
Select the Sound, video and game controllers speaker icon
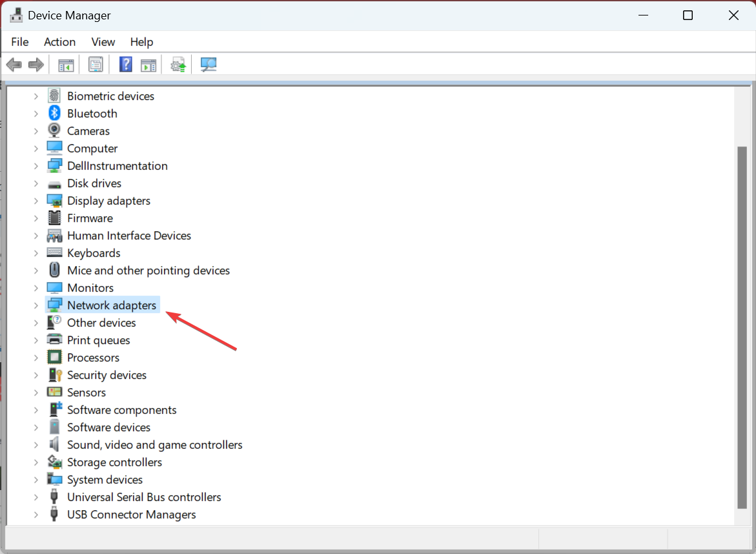(54, 444)
